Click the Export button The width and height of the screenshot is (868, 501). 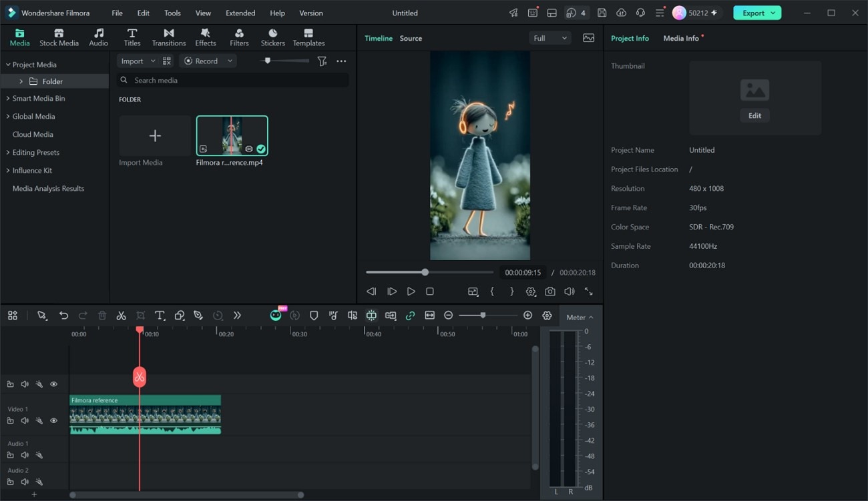click(x=757, y=13)
